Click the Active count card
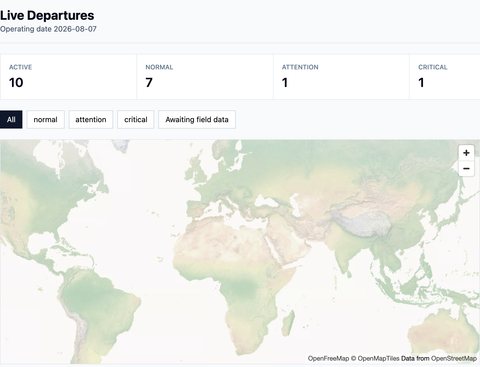 point(68,77)
